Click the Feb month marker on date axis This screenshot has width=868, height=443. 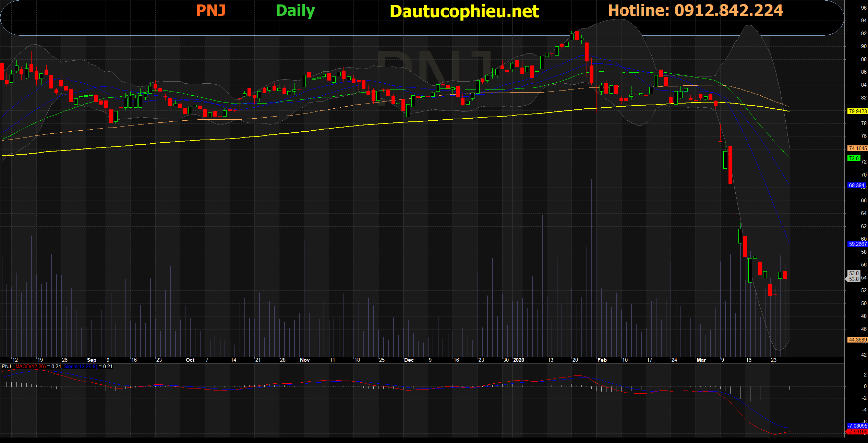602,360
